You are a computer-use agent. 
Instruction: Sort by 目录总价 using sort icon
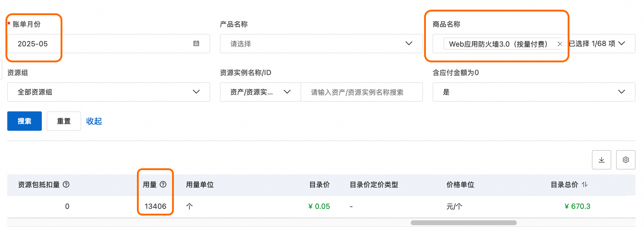[x=585, y=184]
